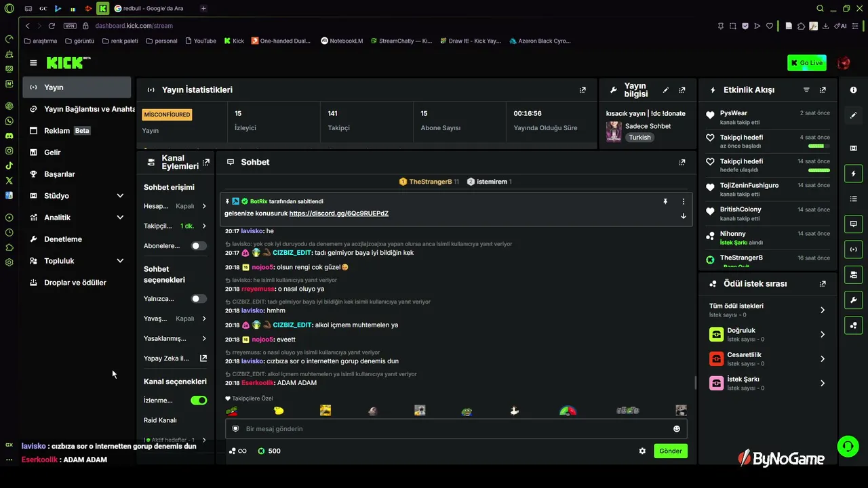Expand İstek Şarkı reward requests
The width and height of the screenshot is (868, 488).
(768, 384)
